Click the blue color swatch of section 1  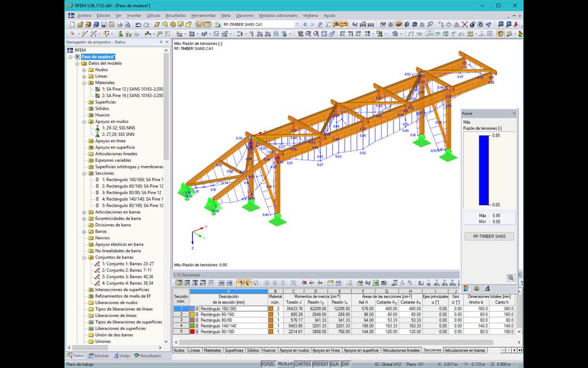192,309
